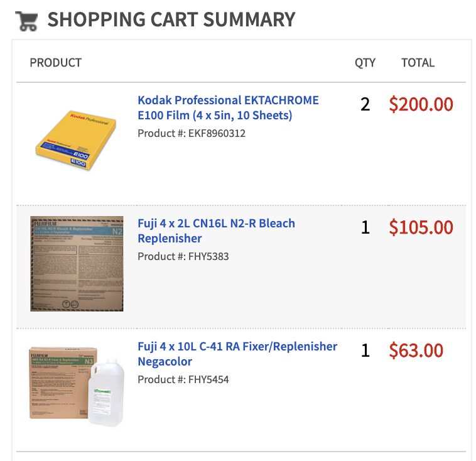Click the Shopping Cart Summary heading
Viewport: 476px width, 461px height.
[171, 19]
